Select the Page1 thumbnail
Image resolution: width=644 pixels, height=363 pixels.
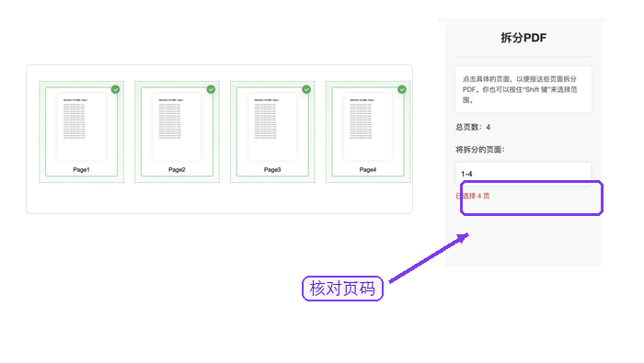coord(81,131)
